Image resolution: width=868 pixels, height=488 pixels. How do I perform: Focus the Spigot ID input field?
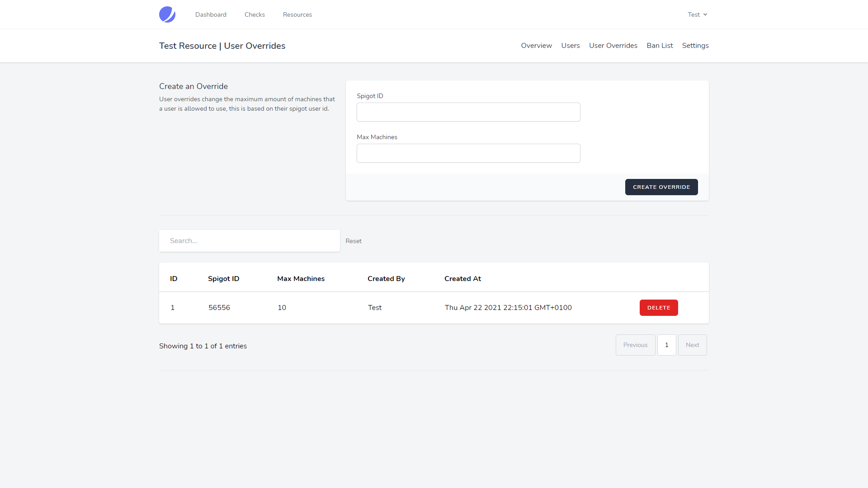click(x=468, y=112)
